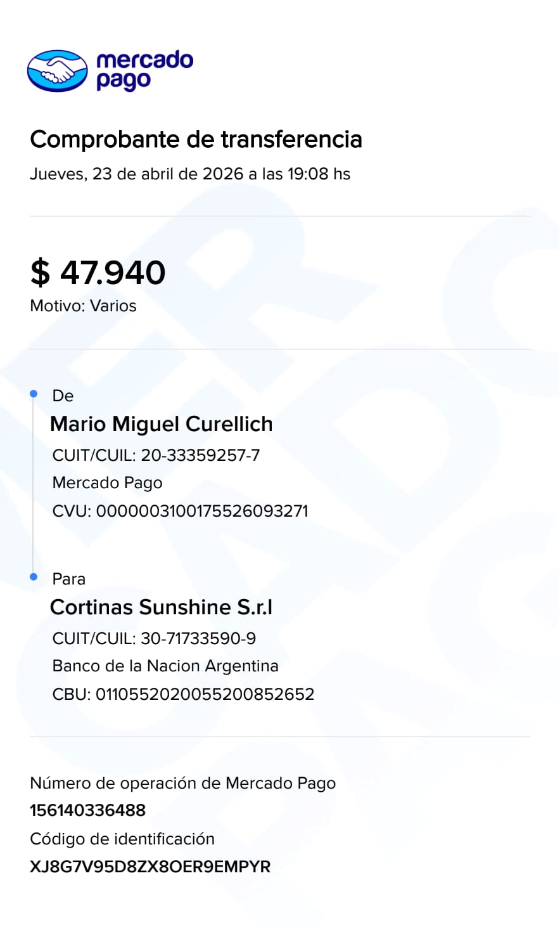This screenshot has width=560, height=930.
Task: Select recipient name Cortinas Sunshine S.r.l
Action: pyautogui.click(x=161, y=607)
